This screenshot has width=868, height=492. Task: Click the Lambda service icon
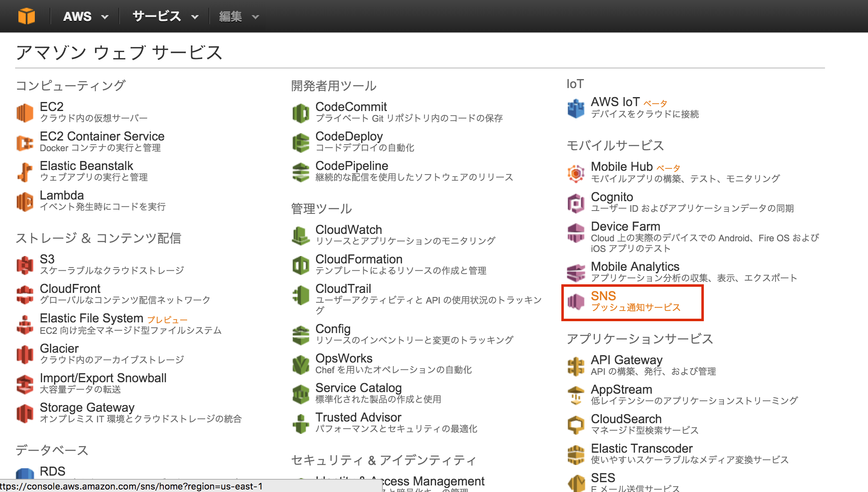(x=25, y=202)
